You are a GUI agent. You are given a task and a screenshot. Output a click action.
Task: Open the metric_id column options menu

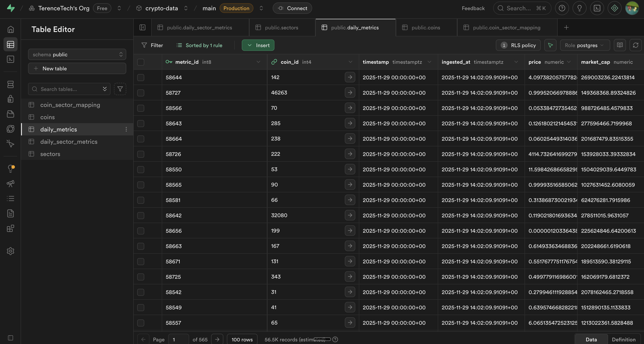click(258, 62)
